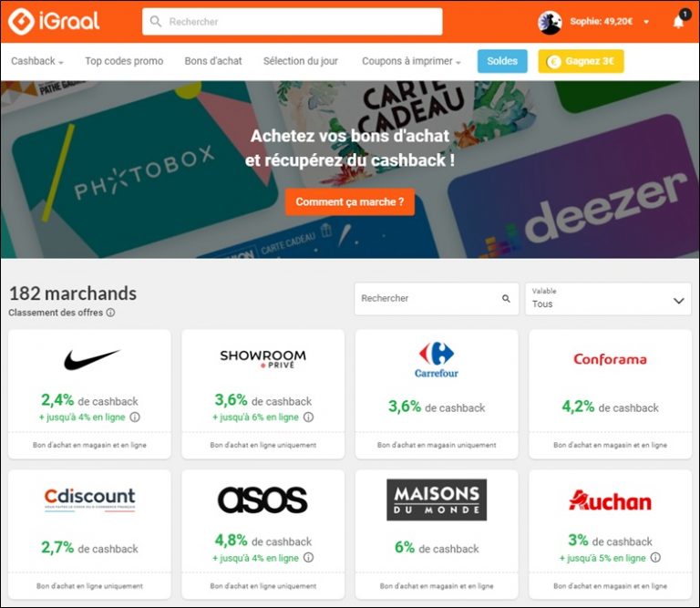The width and height of the screenshot is (700, 608).
Task: Open the Valable Tous filter dropdown
Action: pos(607,299)
